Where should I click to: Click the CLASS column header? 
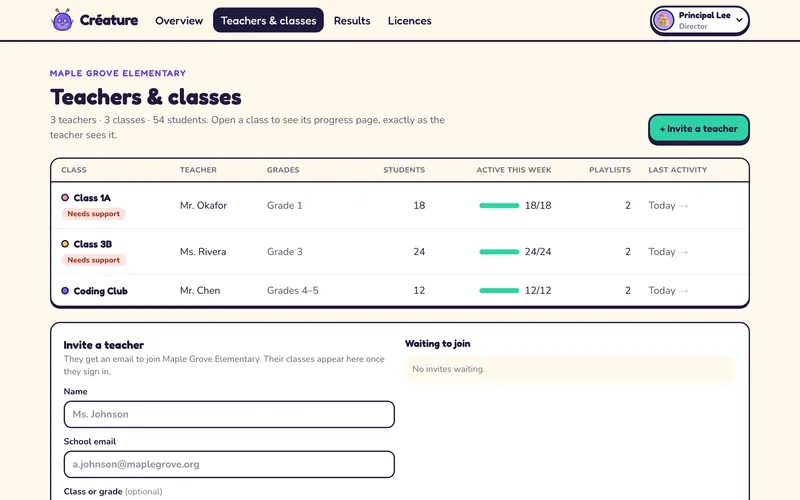point(74,170)
